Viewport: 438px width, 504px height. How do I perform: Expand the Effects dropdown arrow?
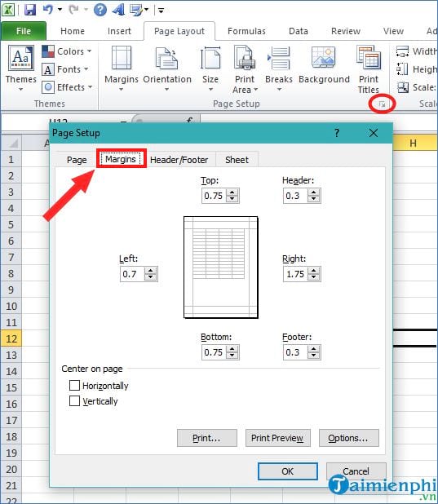pyautogui.click(x=90, y=86)
